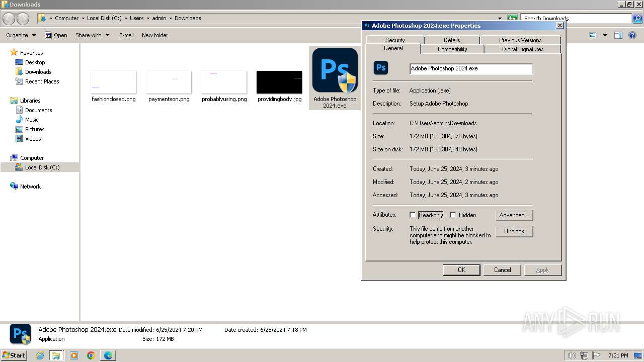Launch Microsoft Edge from the taskbar
This screenshot has width=644, height=362.
[108, 355]
